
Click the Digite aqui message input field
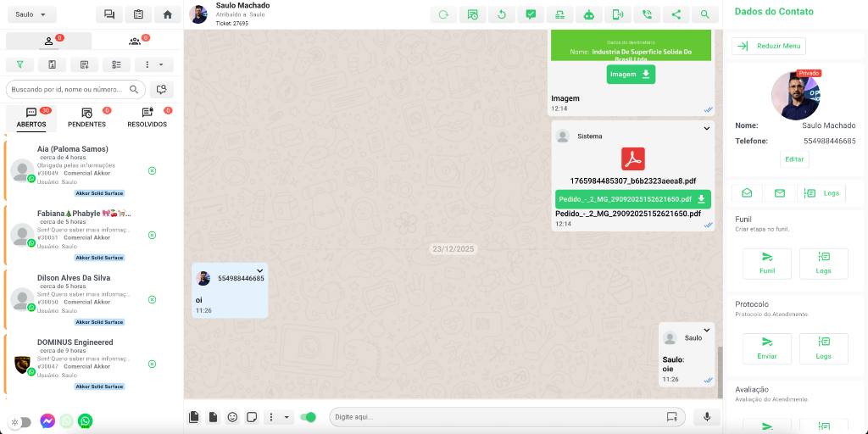(496, 417)
